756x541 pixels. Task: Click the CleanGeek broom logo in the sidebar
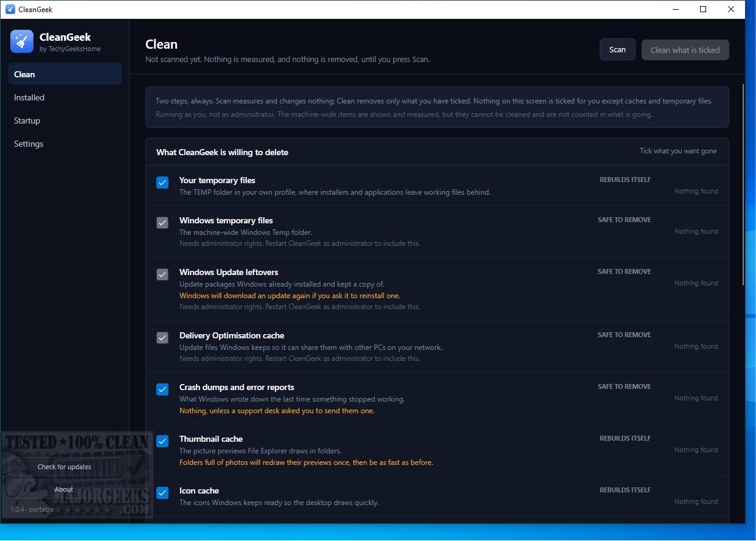coord(22,41)
